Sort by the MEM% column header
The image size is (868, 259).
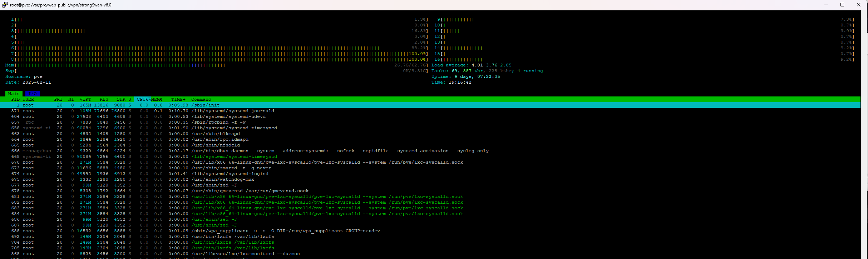click(157, 99)
